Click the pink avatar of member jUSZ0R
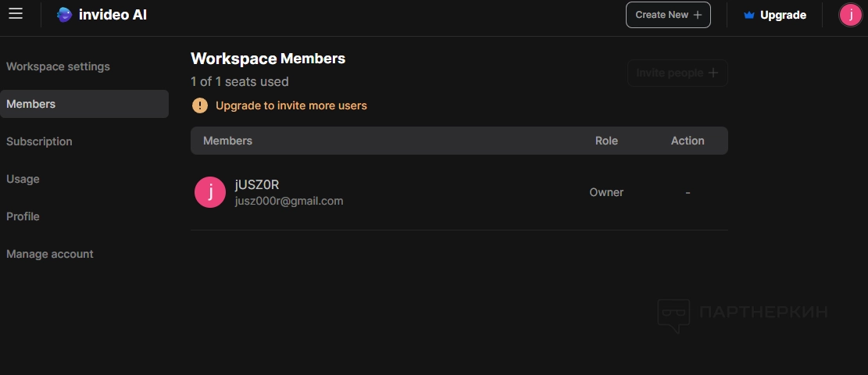The image size is (868, 375). [x=210, y=192]
